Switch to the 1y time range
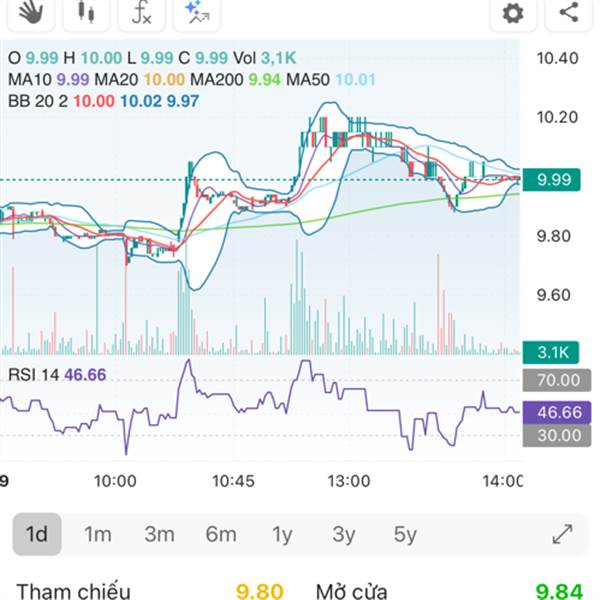600x600 pixels. click(x=282, y=534)
